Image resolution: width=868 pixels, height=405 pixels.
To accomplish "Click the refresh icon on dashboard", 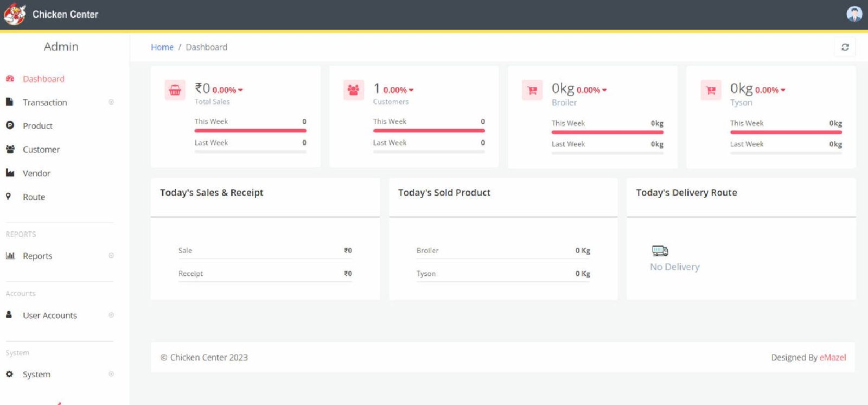I will click(845, 47).
